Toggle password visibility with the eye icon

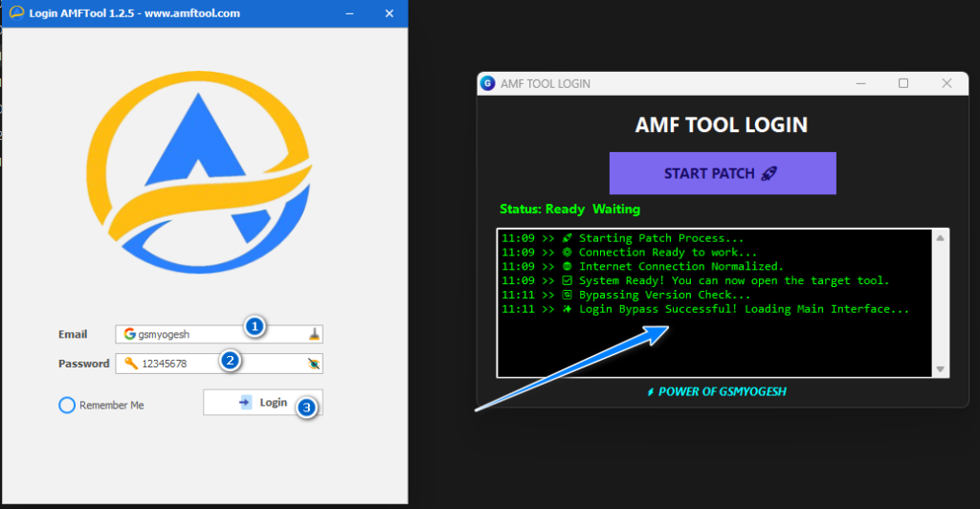[314, 364]
